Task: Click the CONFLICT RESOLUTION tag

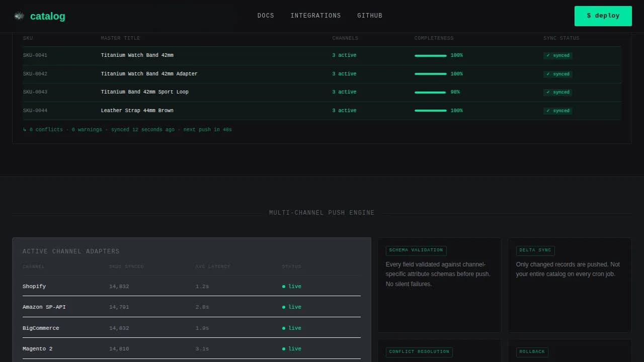Action: coord(419,352)
